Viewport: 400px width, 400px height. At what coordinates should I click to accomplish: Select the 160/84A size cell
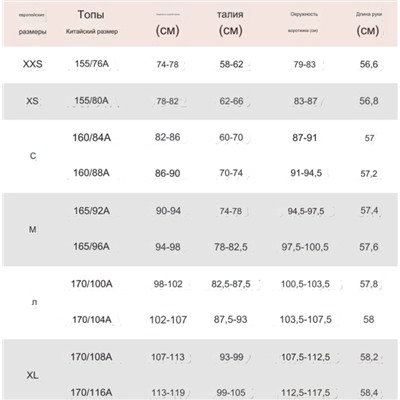(x=92, y=137)
